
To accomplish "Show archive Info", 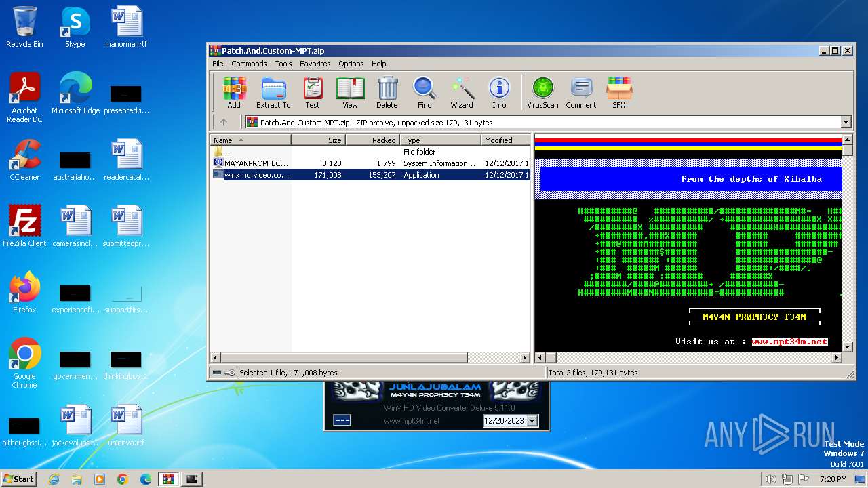I will (499, 92).
